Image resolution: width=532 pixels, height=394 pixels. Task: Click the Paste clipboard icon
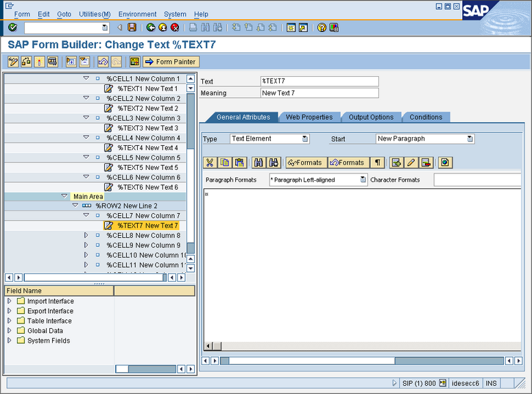click(239, 163)
